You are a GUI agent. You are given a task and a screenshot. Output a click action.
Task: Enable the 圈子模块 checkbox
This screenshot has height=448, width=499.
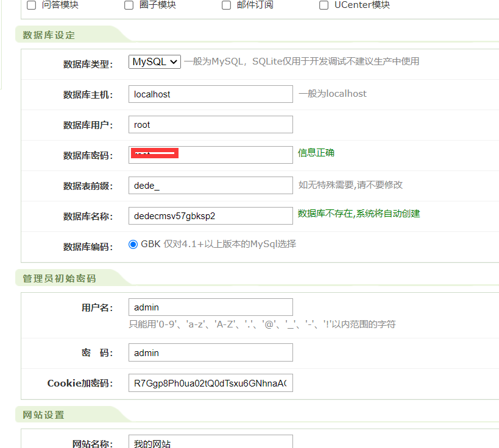129,5
